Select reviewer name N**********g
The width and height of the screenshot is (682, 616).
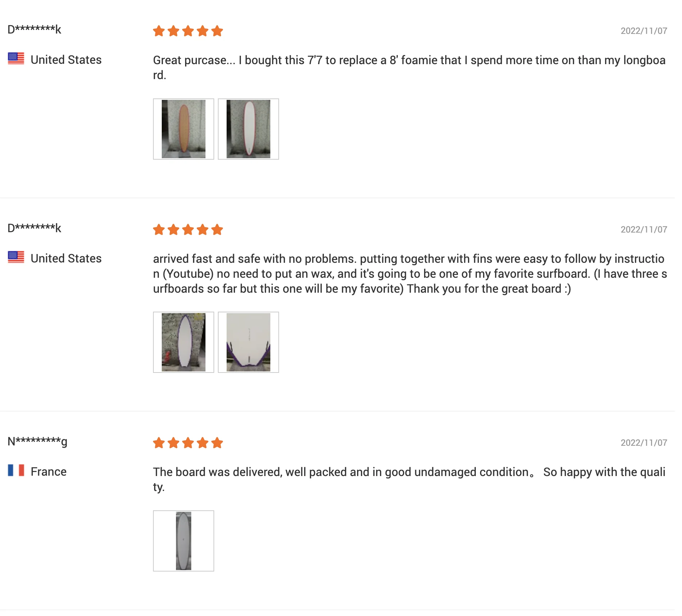point(38,441)
